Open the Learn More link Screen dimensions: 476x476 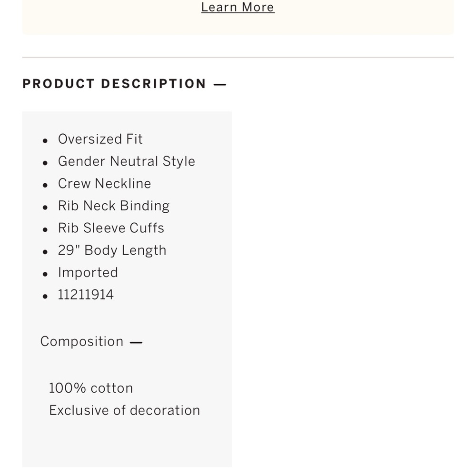238,7
